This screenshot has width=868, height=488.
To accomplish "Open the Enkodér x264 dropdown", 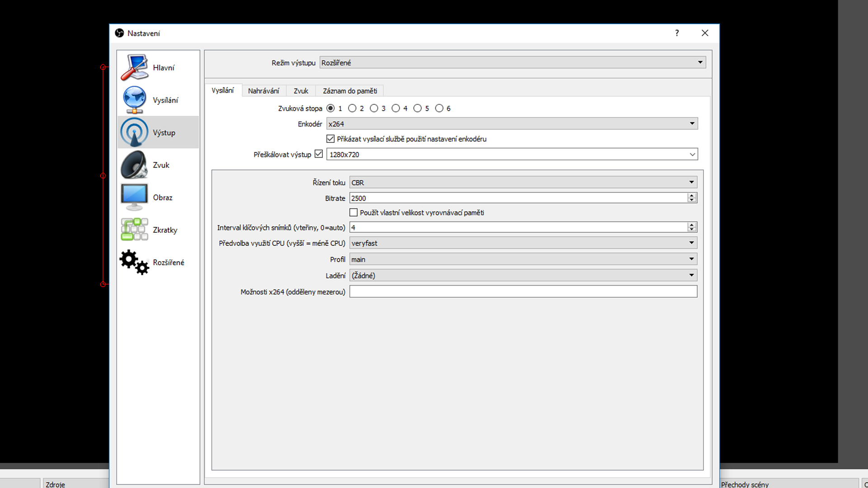I will tap(512, 124).
